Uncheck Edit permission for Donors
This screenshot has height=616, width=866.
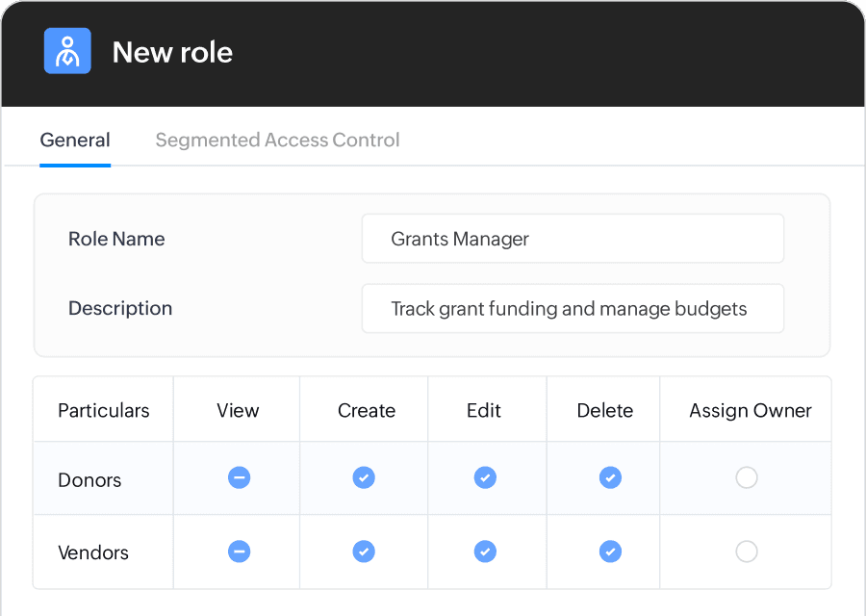[x=485, y=477]
